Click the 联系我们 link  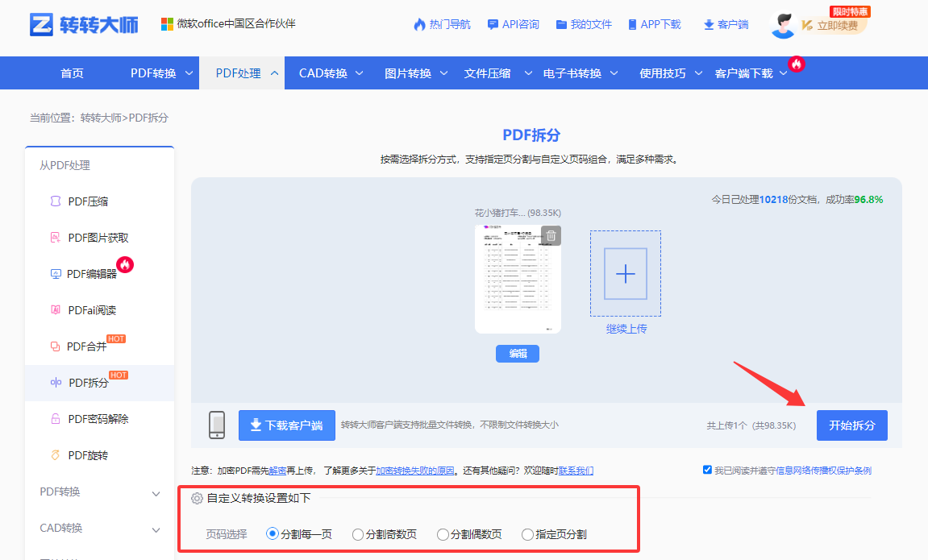(x=576, y=471)
